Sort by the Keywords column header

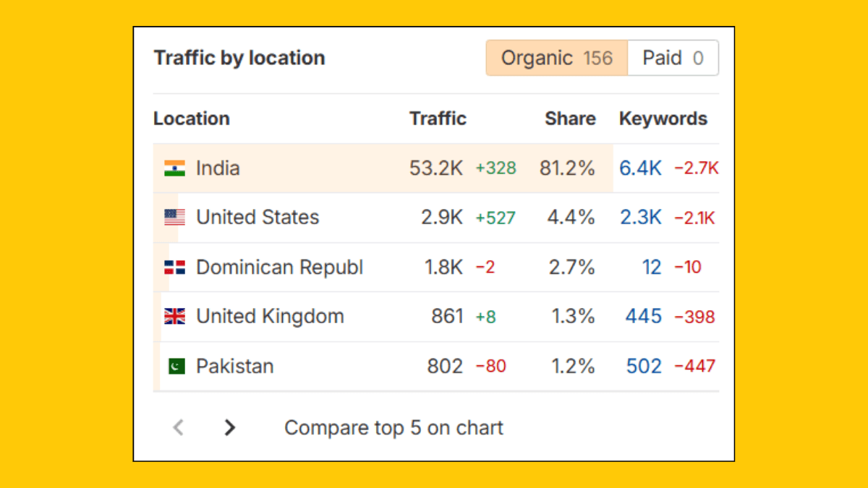(663, 118)
